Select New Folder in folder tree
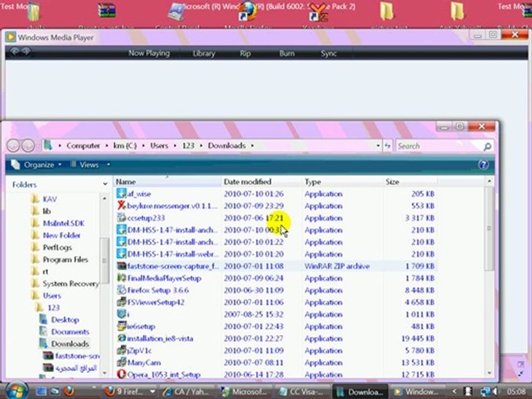This screenshot has width=532, height=399. point(62,235)
